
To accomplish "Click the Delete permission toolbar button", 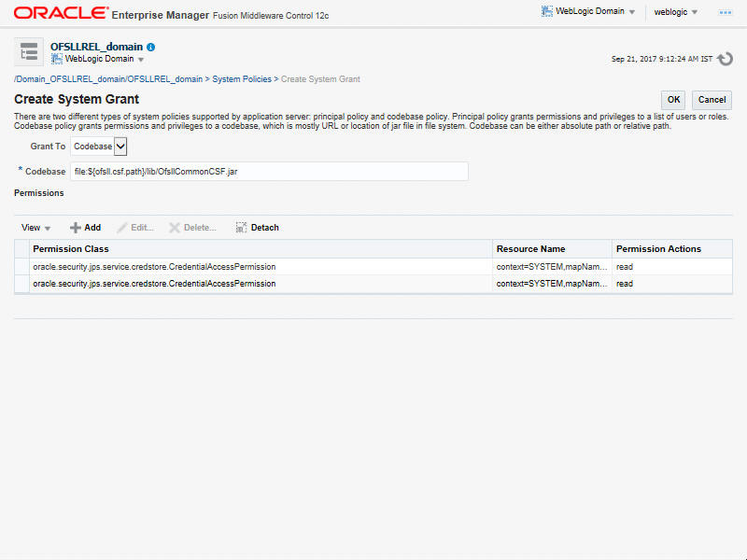I will 192,228.
